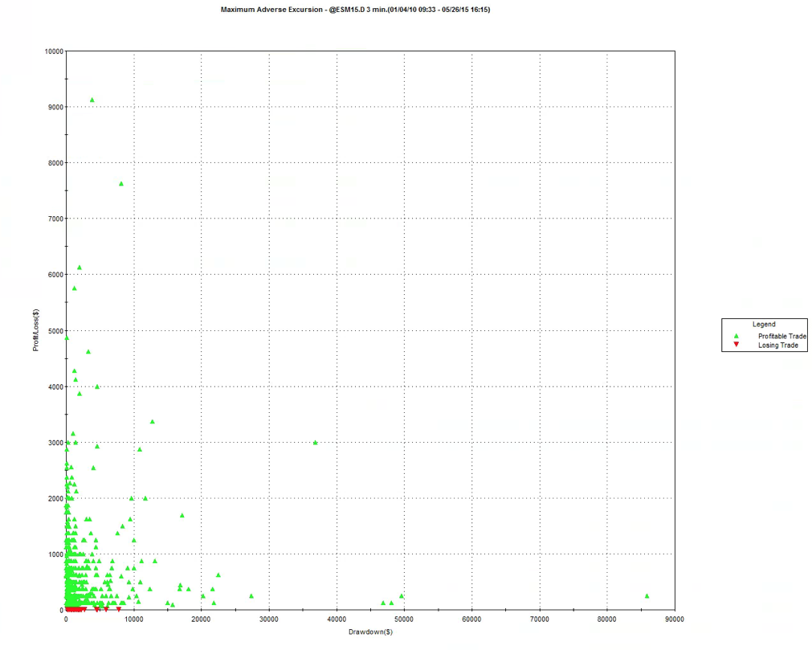Click the 8000 tick on the profit axis
Screen dimensions: 812x650
[x=55, y=163]
